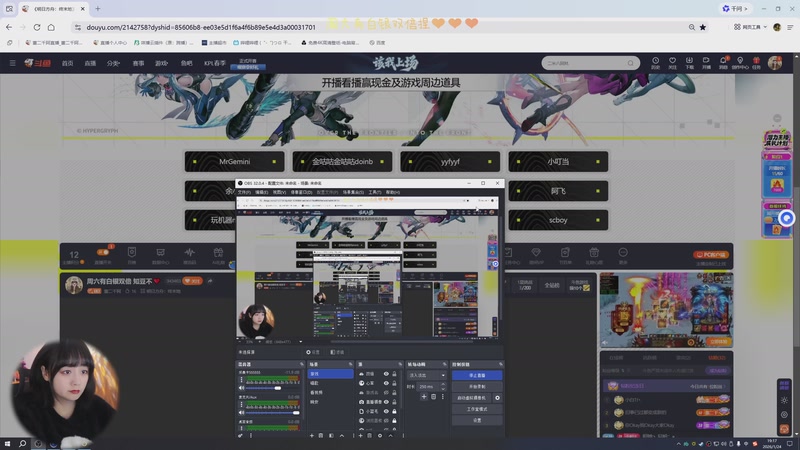Open the Douyu user avatar menu
The image size is (800, 450).
(x=775, y=63)
